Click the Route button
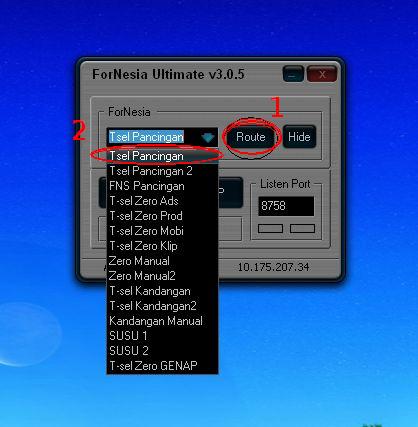418x427 pixels. click(x=251, y=137)
